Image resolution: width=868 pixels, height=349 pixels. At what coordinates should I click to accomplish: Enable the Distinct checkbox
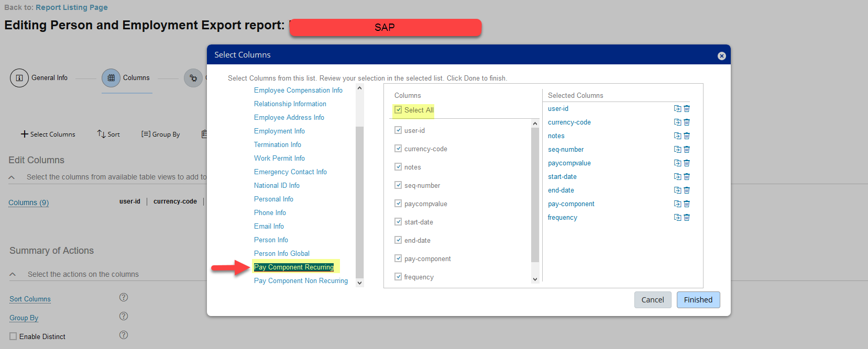point(13,336)
